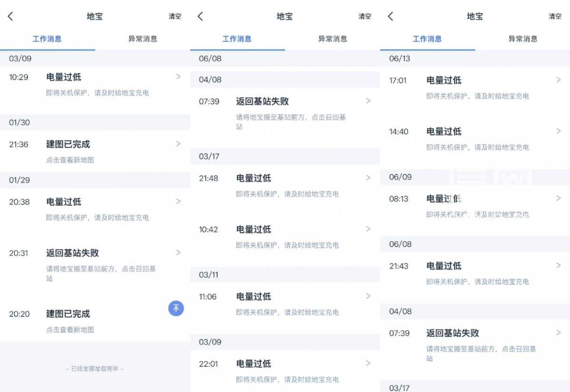This screenshot has height=392, width=570.
Task: Open chevron of 10:29 电量过低 message
Action: tap(179, 76)
